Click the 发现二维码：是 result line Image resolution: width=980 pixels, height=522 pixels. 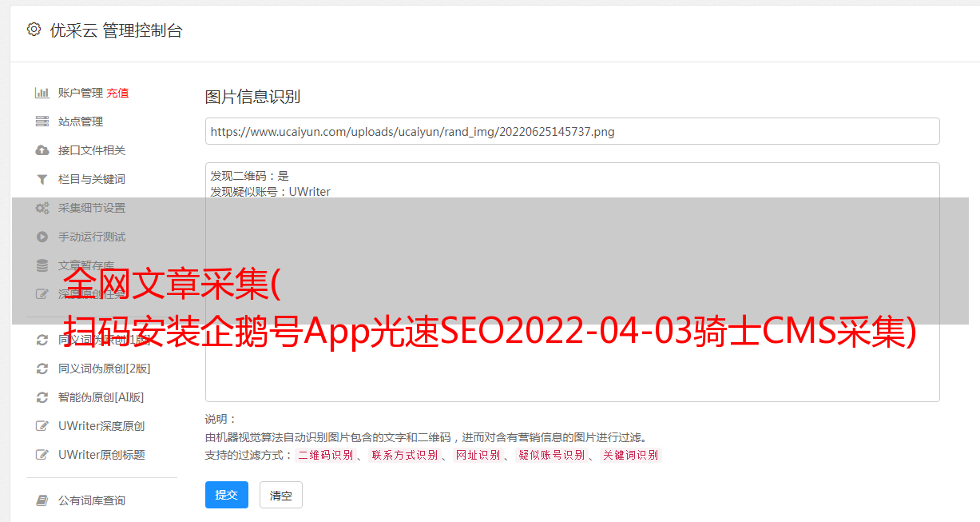point(250,176)
